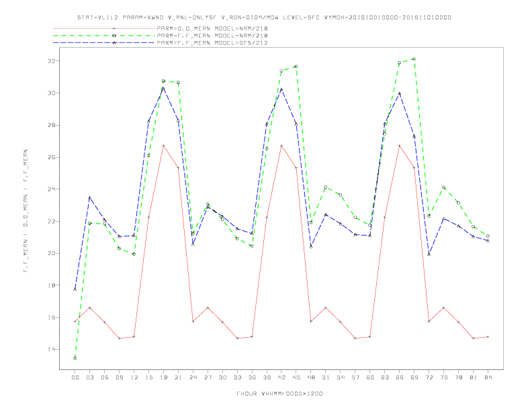532x411 pixels.
Task: Click x-axis forecast hour label 63
Action: 385,377
